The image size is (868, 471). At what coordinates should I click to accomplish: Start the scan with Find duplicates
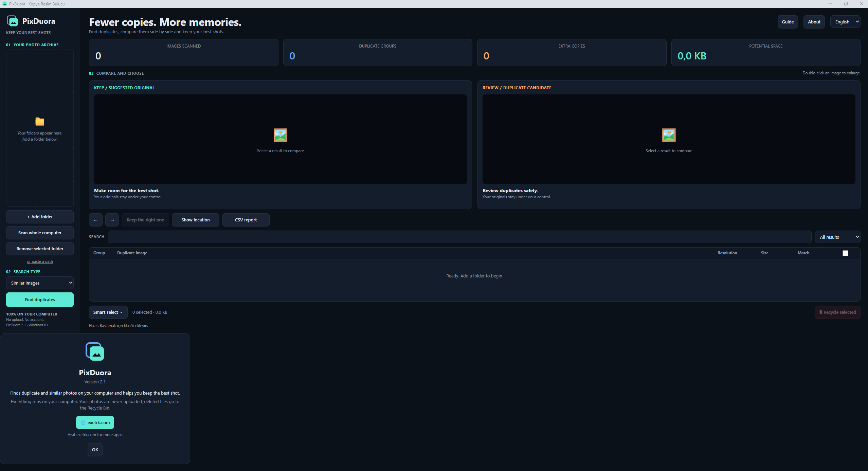[x=40, y=300]
